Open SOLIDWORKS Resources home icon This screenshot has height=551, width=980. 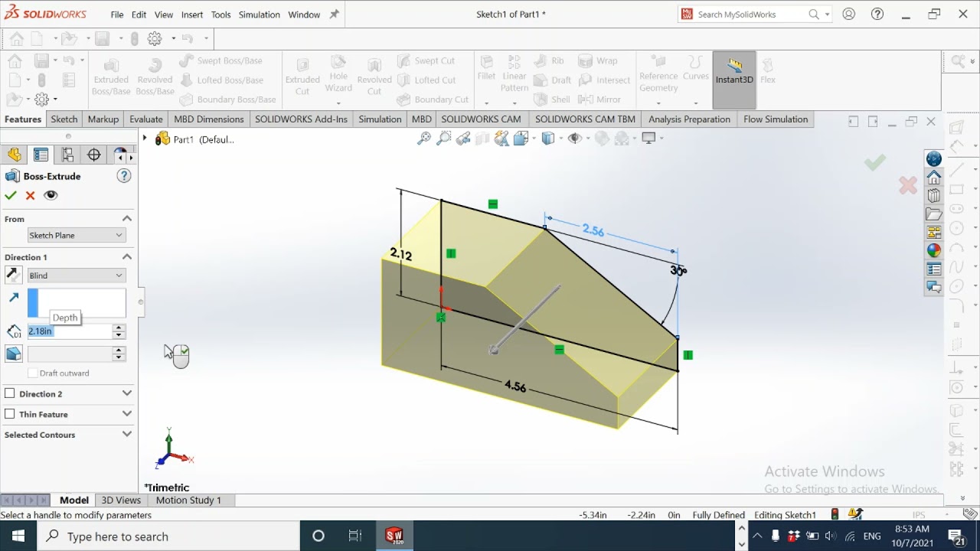click(x=933, y=177)
